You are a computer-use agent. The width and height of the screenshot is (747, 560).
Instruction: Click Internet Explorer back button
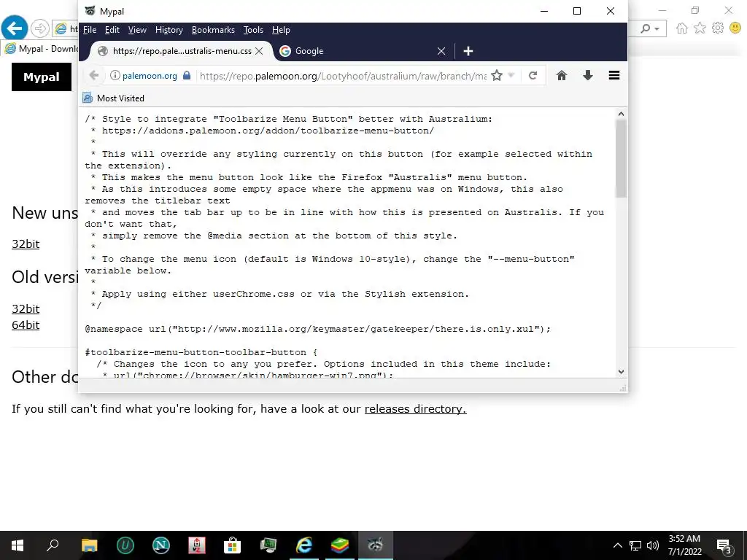pyautogui.click(x=15, y=28)
